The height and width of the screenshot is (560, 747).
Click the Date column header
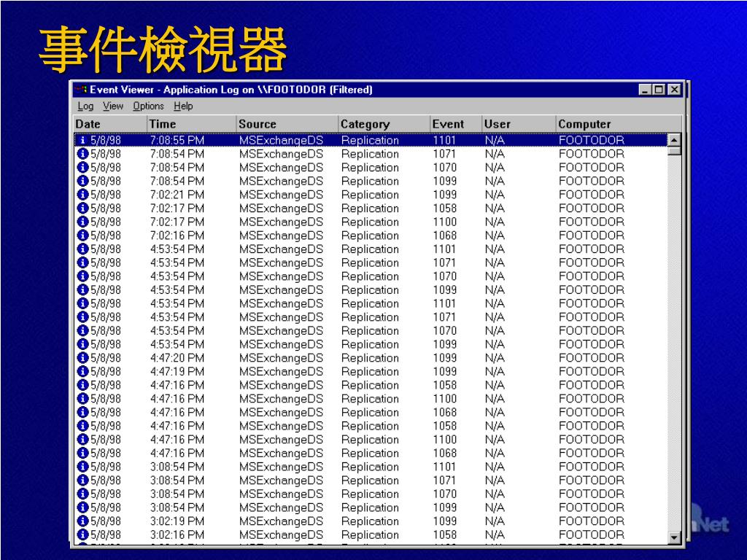tap(110, 124)
